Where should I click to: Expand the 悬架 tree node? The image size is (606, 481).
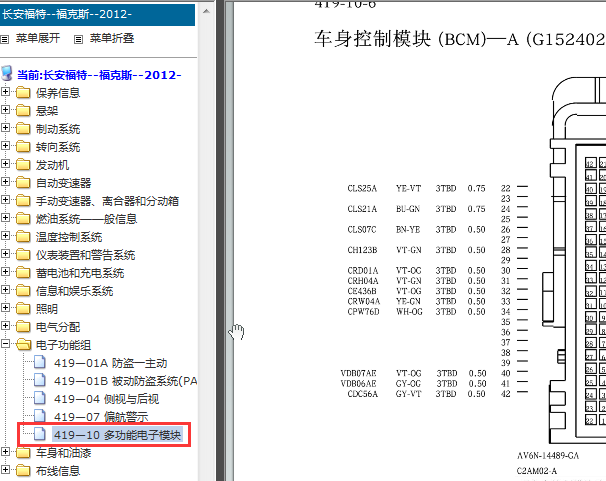[x=5, y=110]
